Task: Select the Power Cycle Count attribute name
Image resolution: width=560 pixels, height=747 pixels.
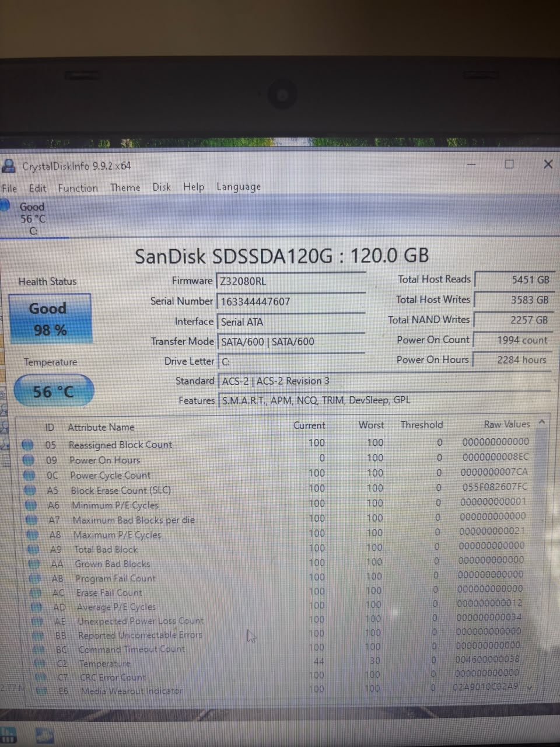Action: 110,475
